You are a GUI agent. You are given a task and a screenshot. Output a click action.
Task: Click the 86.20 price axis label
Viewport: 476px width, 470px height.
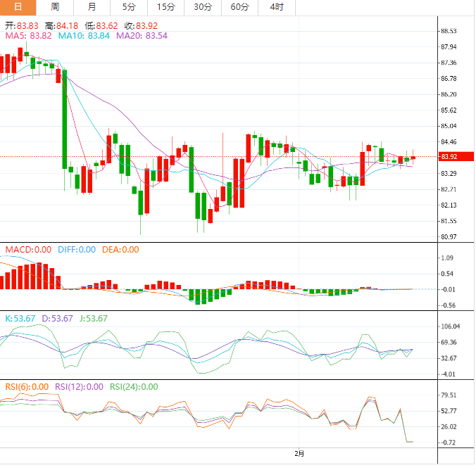click(x=449, y=94)
